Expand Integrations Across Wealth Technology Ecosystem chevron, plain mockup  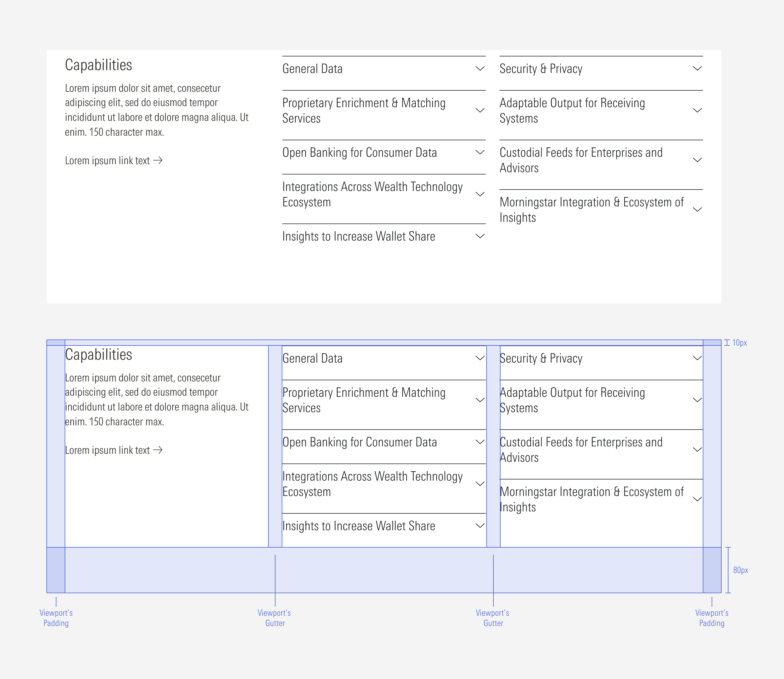pos(480,194)
